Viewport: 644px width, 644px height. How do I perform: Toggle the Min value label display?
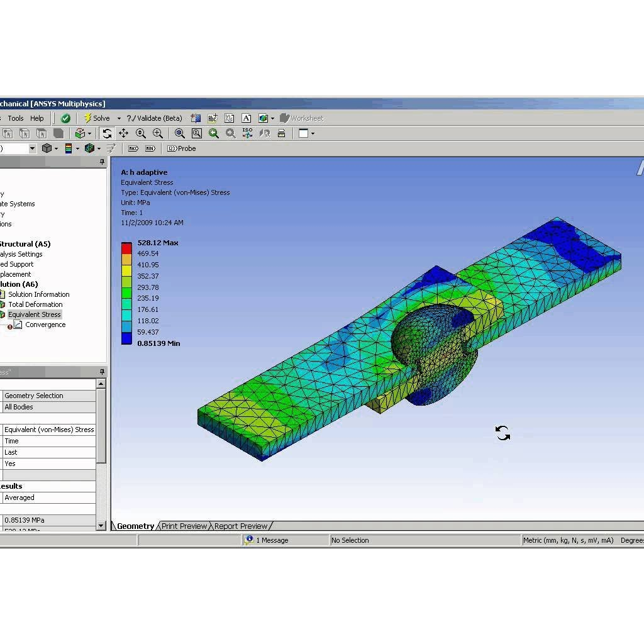(150, 148)
